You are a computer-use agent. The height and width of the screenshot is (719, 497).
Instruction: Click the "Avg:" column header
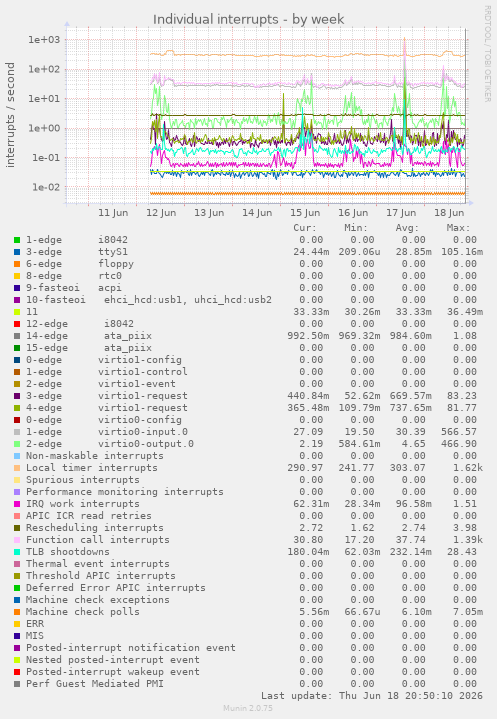408,228
